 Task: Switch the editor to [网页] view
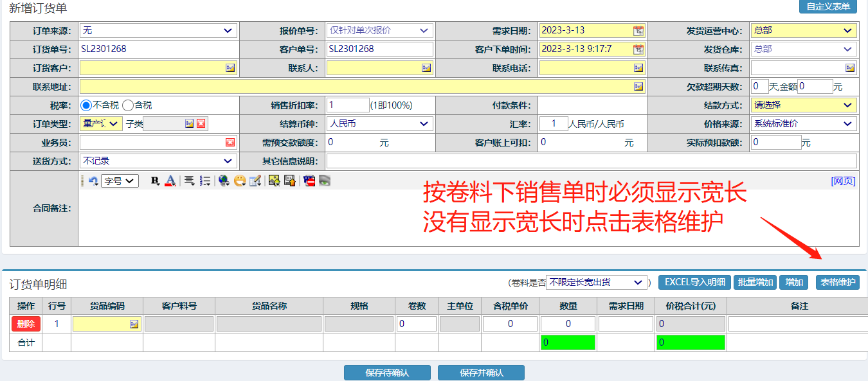point(843,181)
